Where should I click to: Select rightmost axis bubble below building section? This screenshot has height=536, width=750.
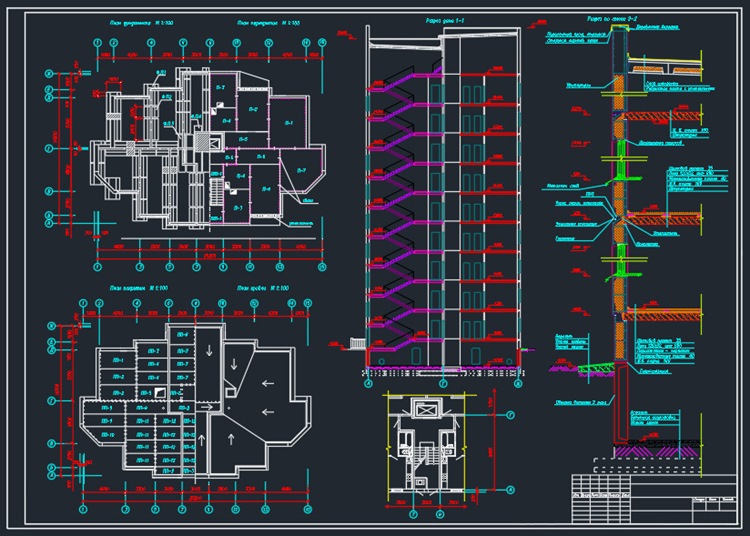pyautogui.click(x=518, y=383)
